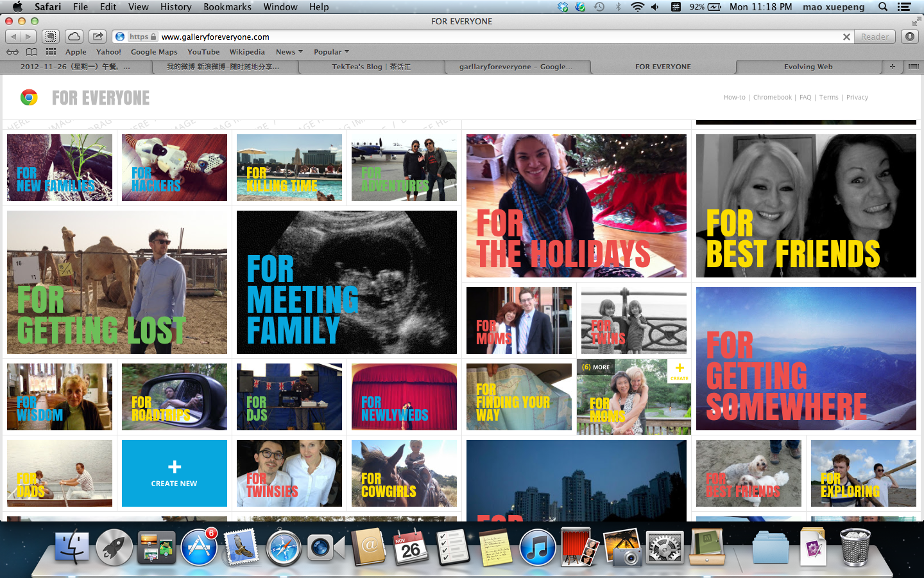This screenshot has height=578, width=924.
Task: Click the Share toolbar icon
Action: tap(98, 37)
